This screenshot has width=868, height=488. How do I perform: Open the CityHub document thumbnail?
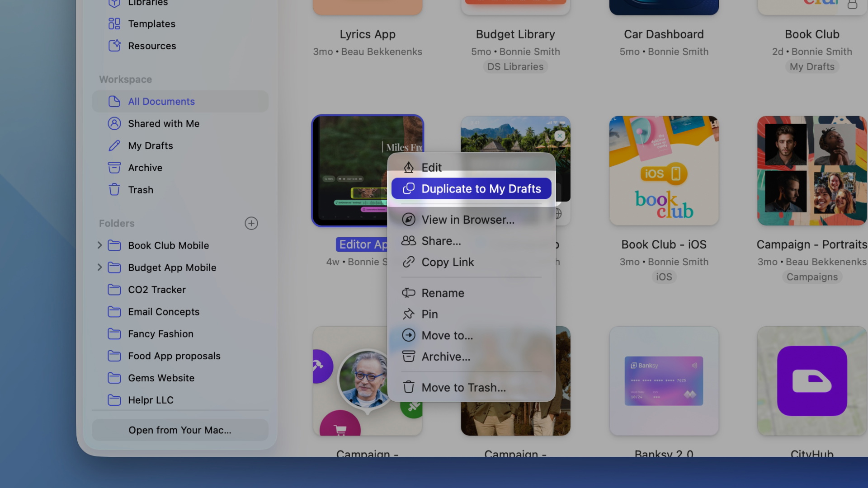pos(812,381)
